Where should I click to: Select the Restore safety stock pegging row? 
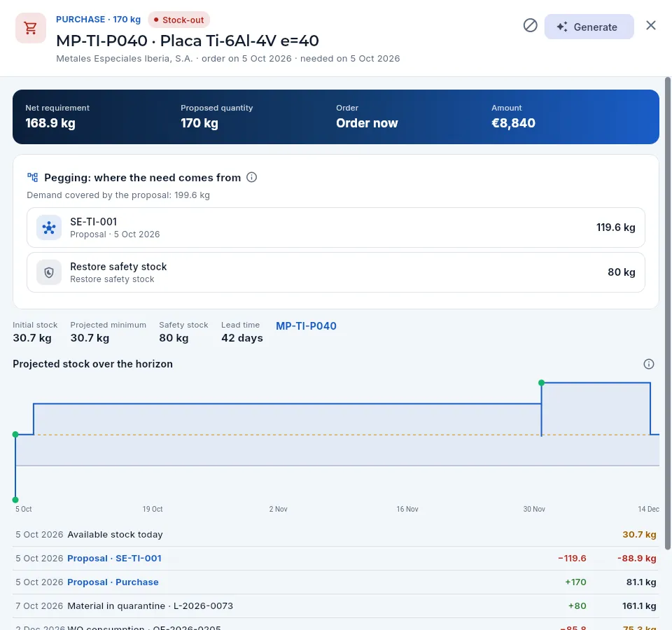coord(335,272)
